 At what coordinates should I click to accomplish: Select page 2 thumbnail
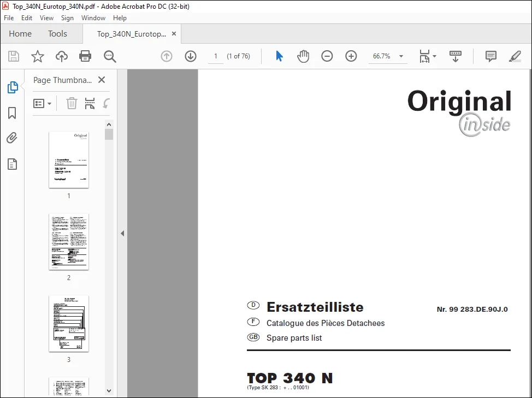[69, 242]
